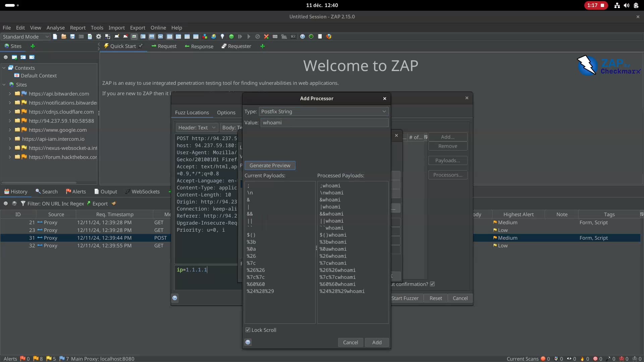644x362 pixels.
Task: Click the Response tab
Action: [199, 46]
